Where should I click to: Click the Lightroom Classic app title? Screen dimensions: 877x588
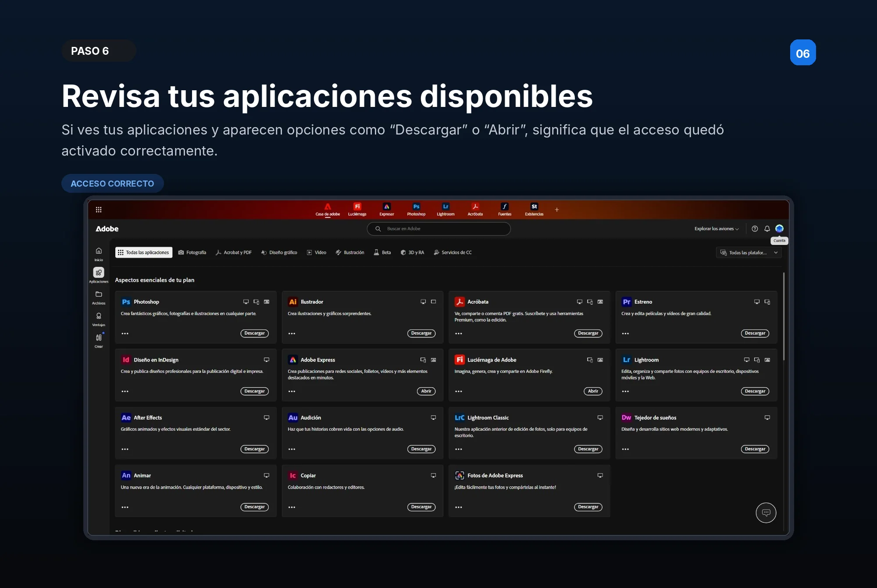(x=488, y=418)
